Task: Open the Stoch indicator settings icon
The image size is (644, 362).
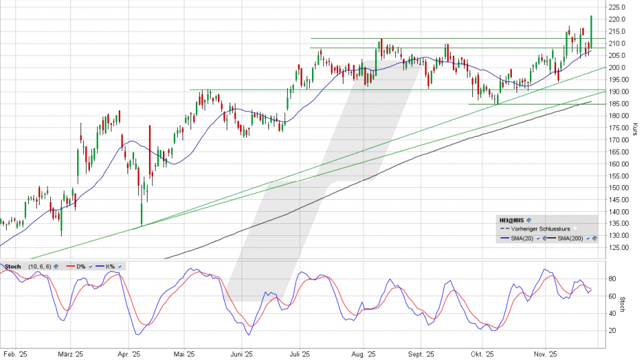Action: click(56, 267)
